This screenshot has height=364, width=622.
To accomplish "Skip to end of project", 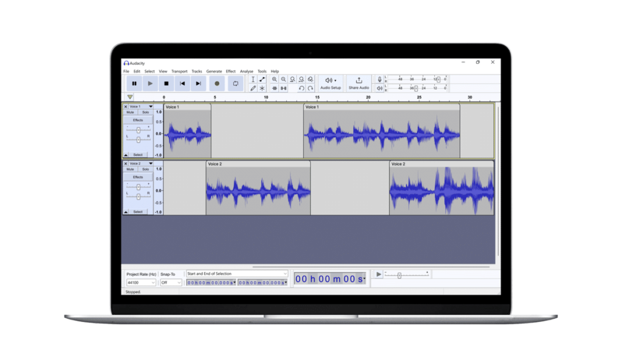I will [x=199, y=84].
